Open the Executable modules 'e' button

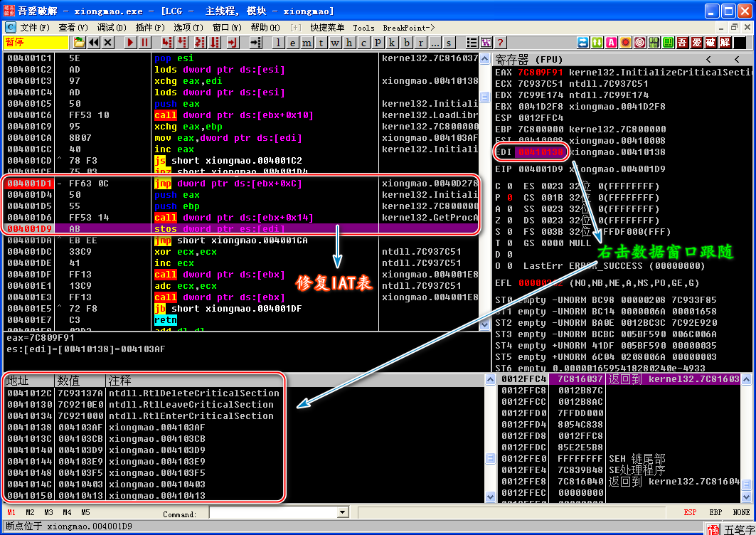(293, 43)
